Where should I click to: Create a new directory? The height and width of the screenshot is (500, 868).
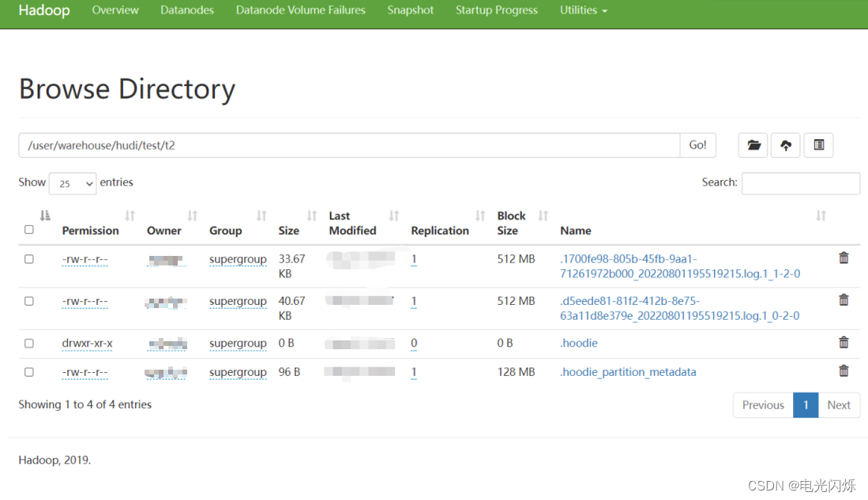752,145
